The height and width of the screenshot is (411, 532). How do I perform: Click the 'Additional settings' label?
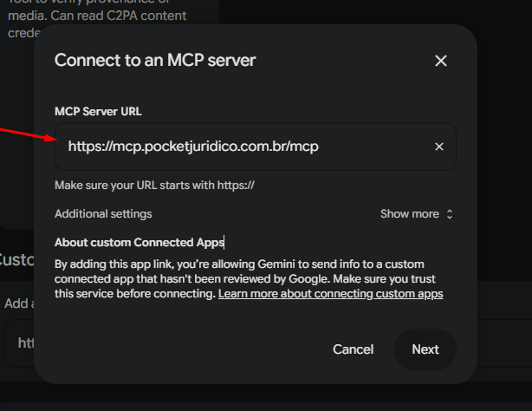pos(103,214)
